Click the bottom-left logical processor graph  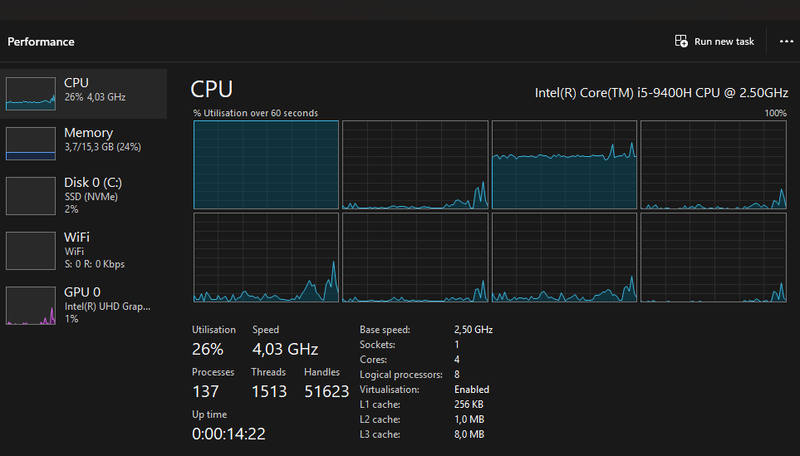click(x=266, y=257)
